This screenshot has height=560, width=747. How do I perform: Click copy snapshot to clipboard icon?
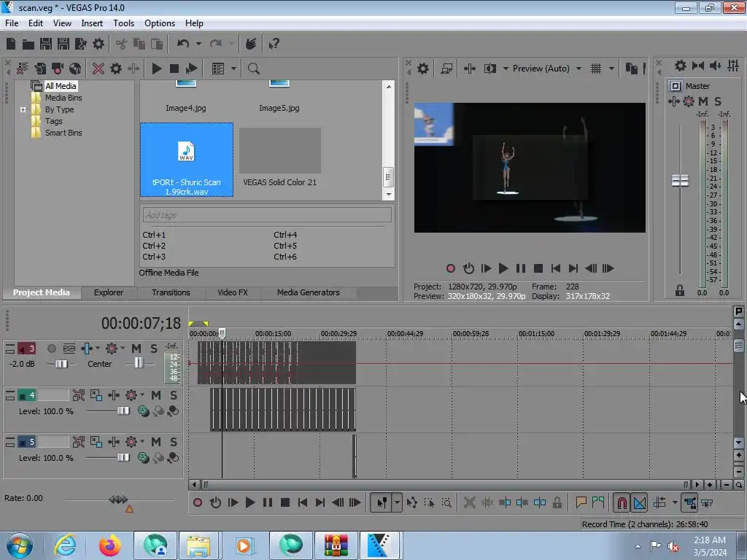631,69
